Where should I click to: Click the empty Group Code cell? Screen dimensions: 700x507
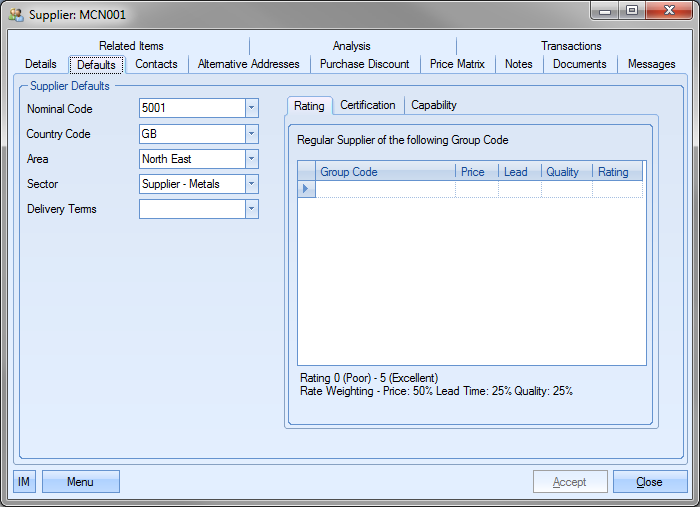point(385,189)
